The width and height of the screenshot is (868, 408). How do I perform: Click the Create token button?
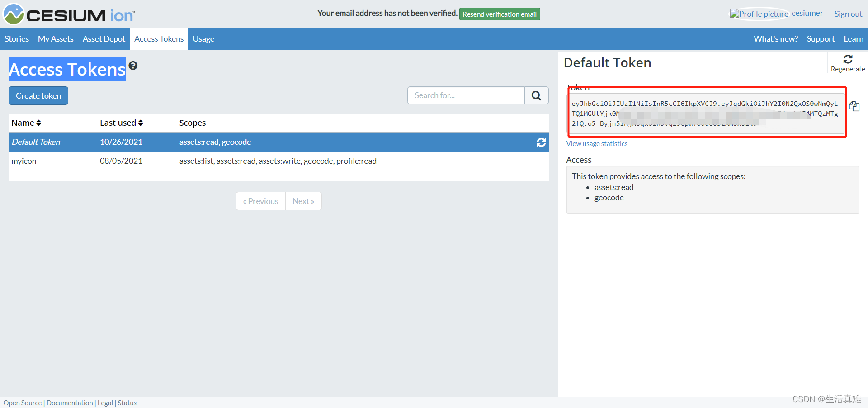[x=38, y=96]
